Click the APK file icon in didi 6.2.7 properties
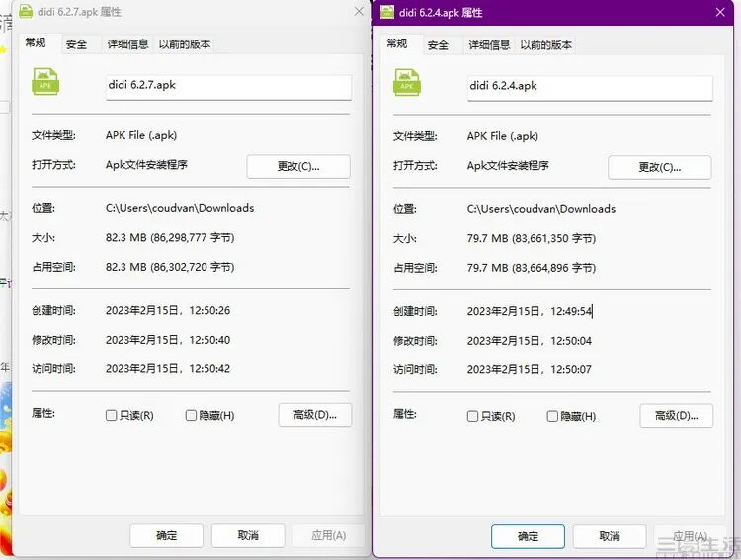The image size is (741, 560). [45, 81]
